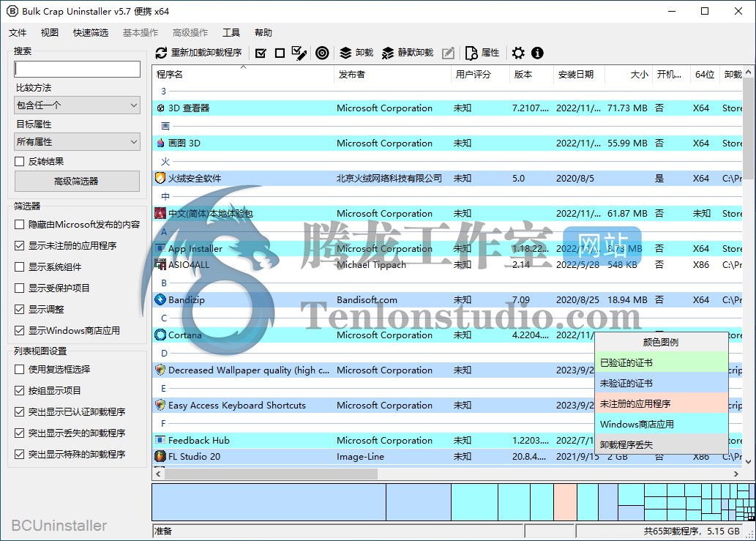The height and width of the screenshot is (541, 756).
Task: Click the 中文(简体)本地体验包 icon
Action: click(160, 213)
